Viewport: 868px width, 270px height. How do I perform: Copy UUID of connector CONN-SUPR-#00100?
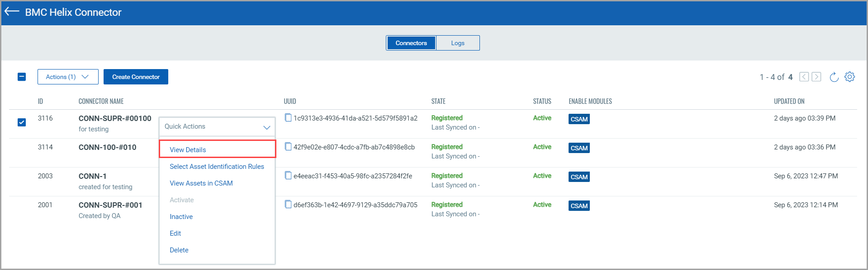pos(288,118)
